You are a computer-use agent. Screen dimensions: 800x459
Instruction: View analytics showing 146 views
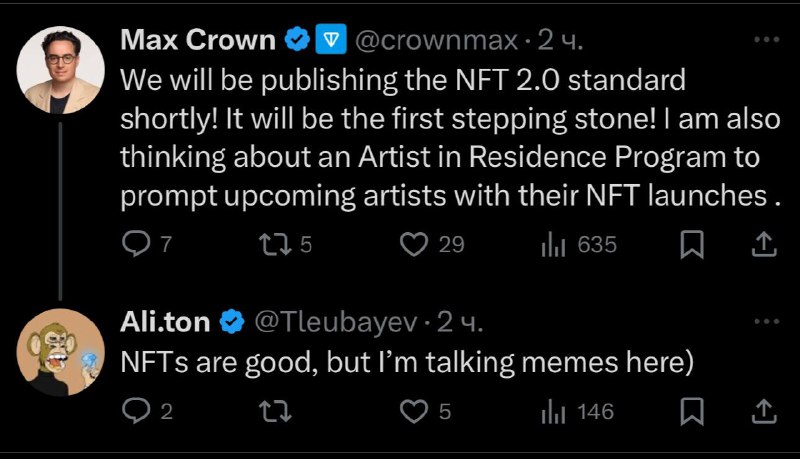point(554,412)
